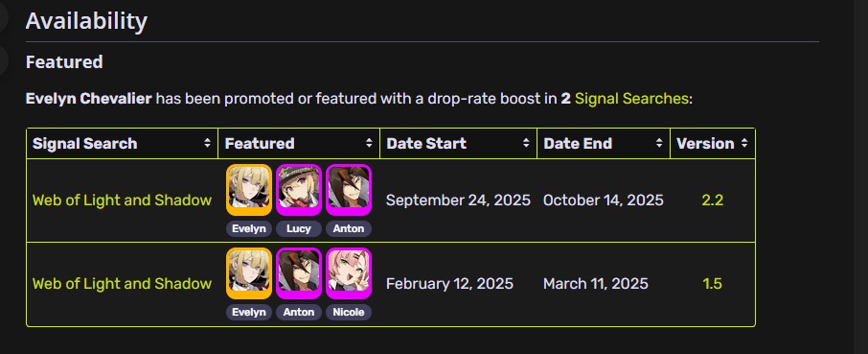The width and height of the screenshot is (868, 354).
Task: Select the Nicole name label
Action: (x=349, y=313)
